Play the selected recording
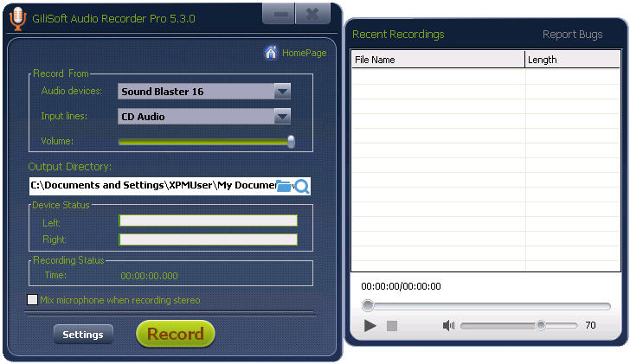630x364 pixels. point(370,325)
